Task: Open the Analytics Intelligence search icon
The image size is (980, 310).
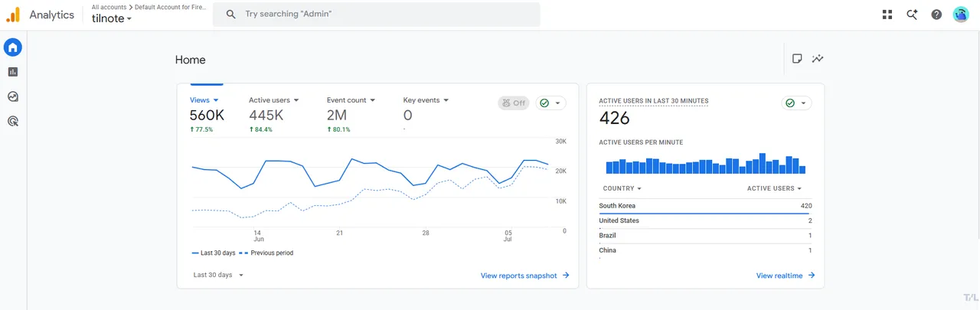Action: coord(912,15)
